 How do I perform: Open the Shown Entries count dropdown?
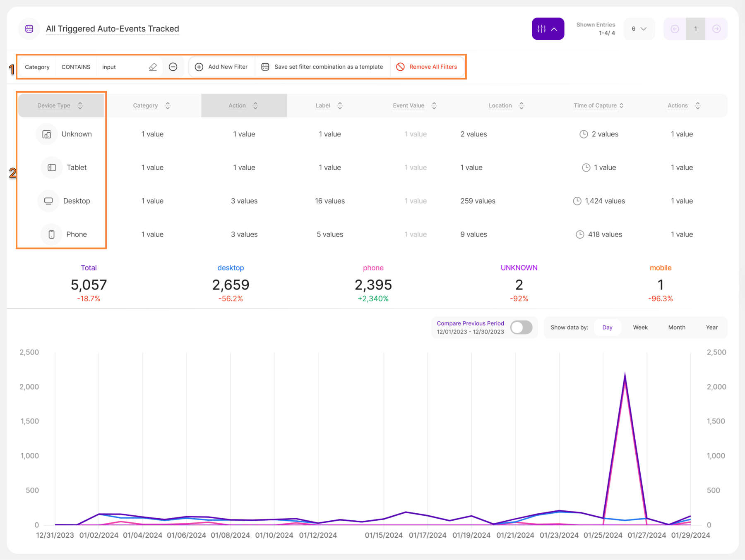(639, 29)
